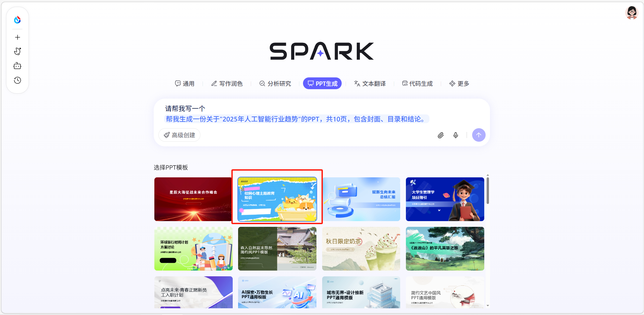Switch to the 写作润色 tab
The width and height of the screenshot is (644, 315).
coord(227,83)
